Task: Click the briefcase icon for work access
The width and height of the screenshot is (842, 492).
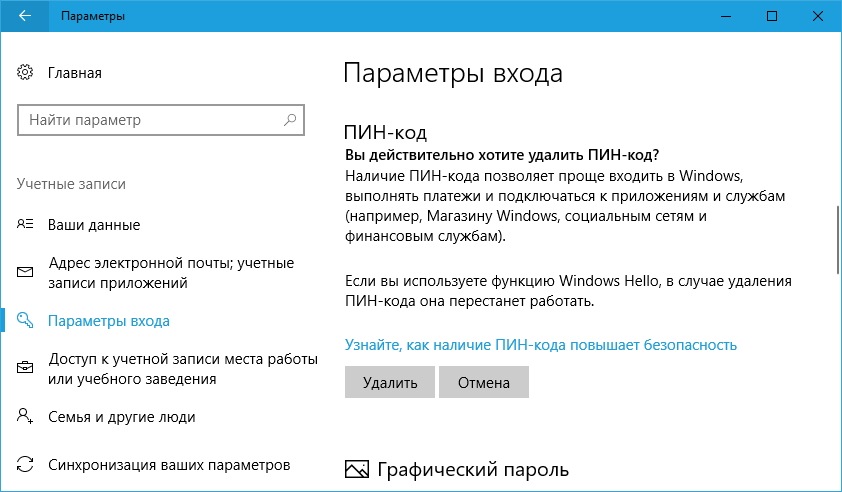Action: [x=25, y=368]
